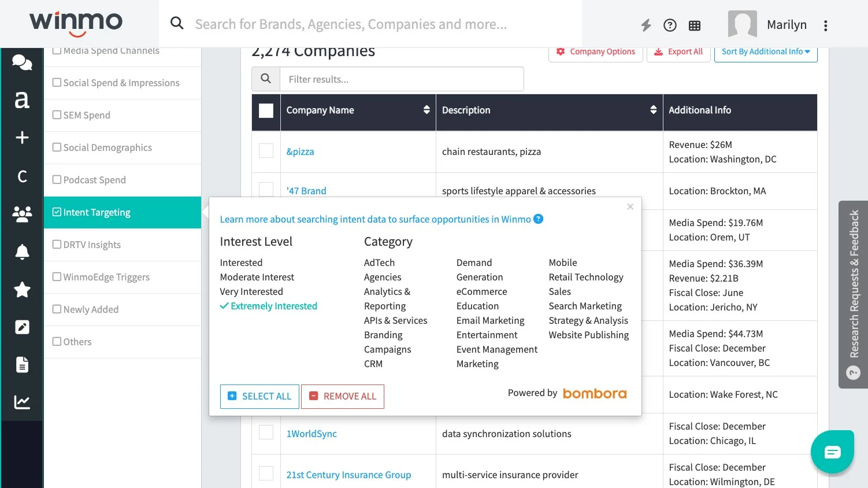Open Company Options
This screenshot has height=488, width=868.
[x=596, y=51]
